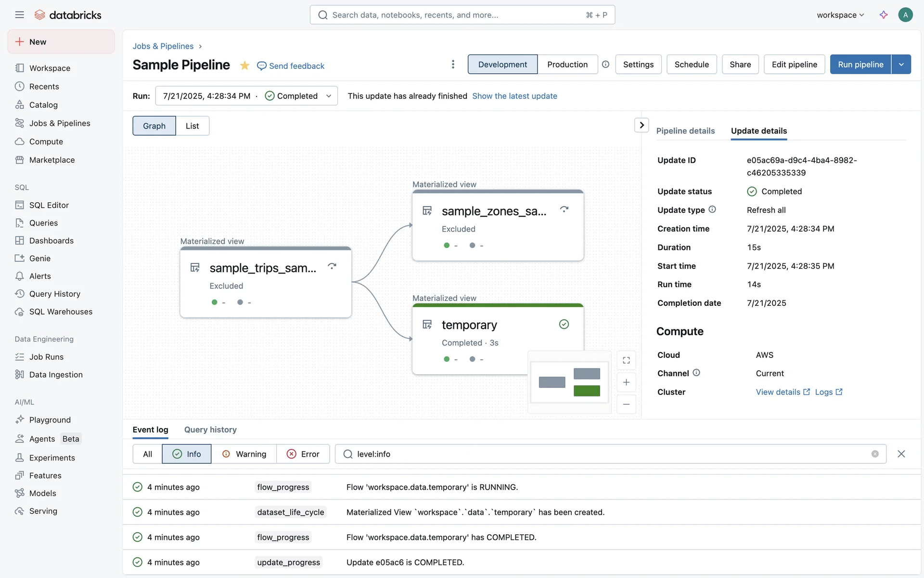
Task: Switch to Pipeline details tab
Action: point(685,131)
